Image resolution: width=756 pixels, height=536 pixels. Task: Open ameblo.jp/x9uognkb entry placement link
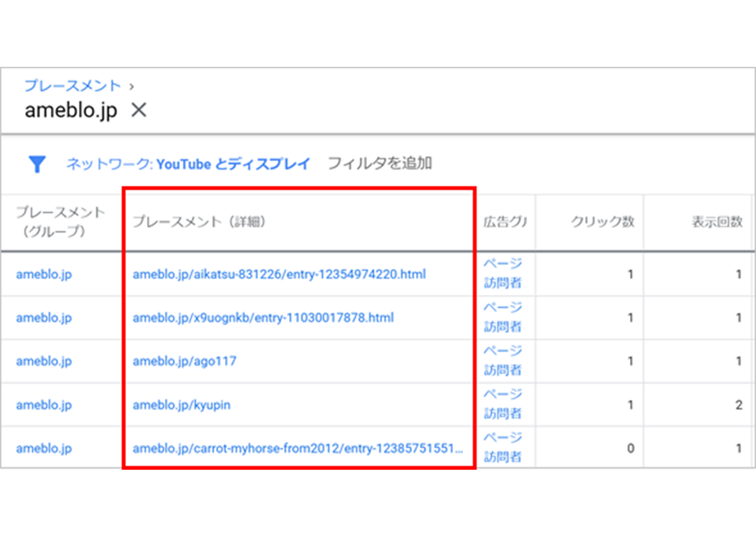(x=263, y=318)
